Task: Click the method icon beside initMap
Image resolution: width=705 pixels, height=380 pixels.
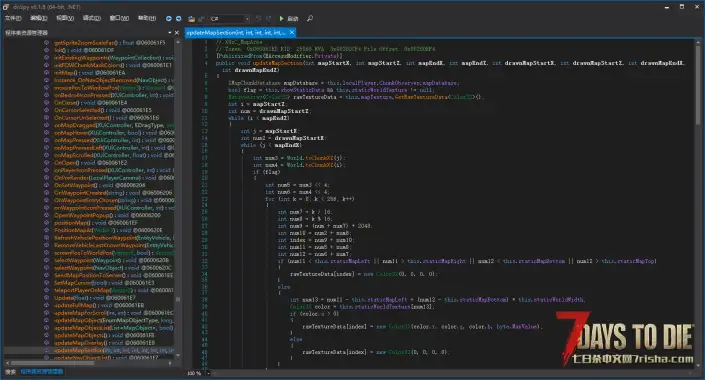Action: click(46, 72)
